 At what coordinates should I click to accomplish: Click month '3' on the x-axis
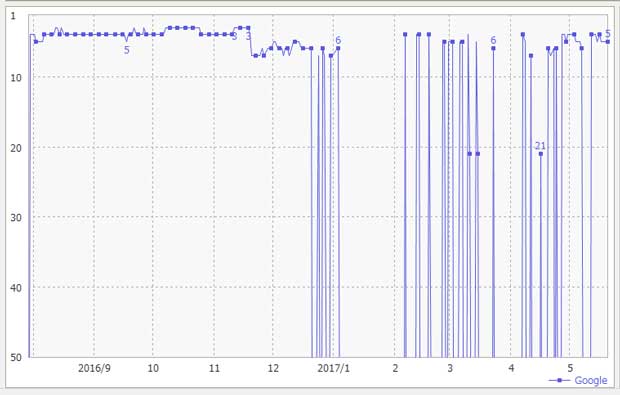coord(450,369)
